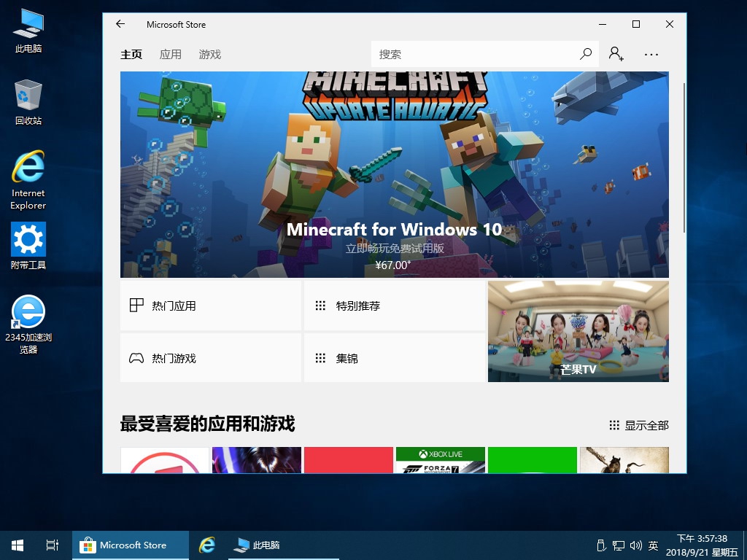Switch to the 应用 tab
Viewport: 747px width, 560px height.
point(171,54)
